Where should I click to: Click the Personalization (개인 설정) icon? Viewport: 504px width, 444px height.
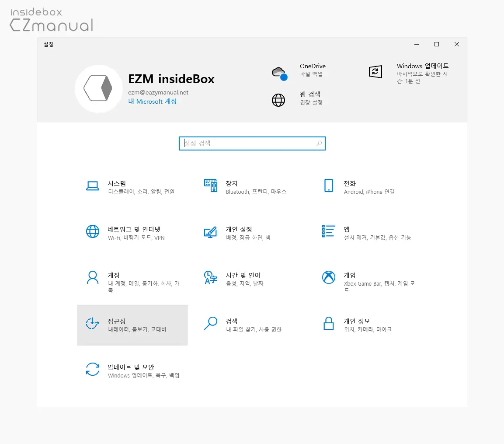pos(211,232)
